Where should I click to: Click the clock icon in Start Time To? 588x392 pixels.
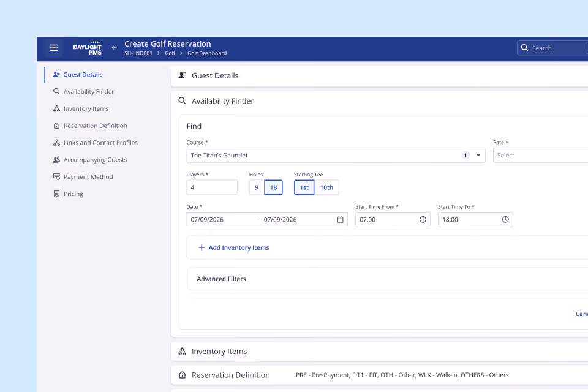pyautogui.click(x=505, y=220)
